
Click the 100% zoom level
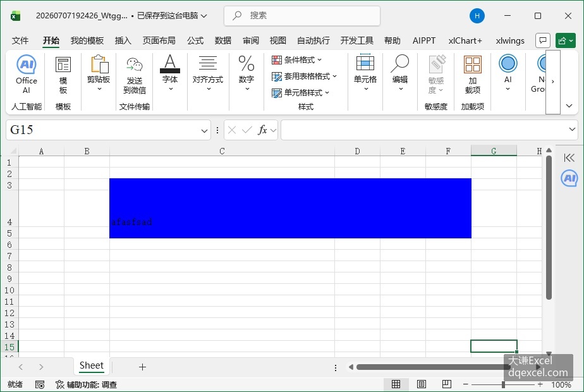(561, 384)
